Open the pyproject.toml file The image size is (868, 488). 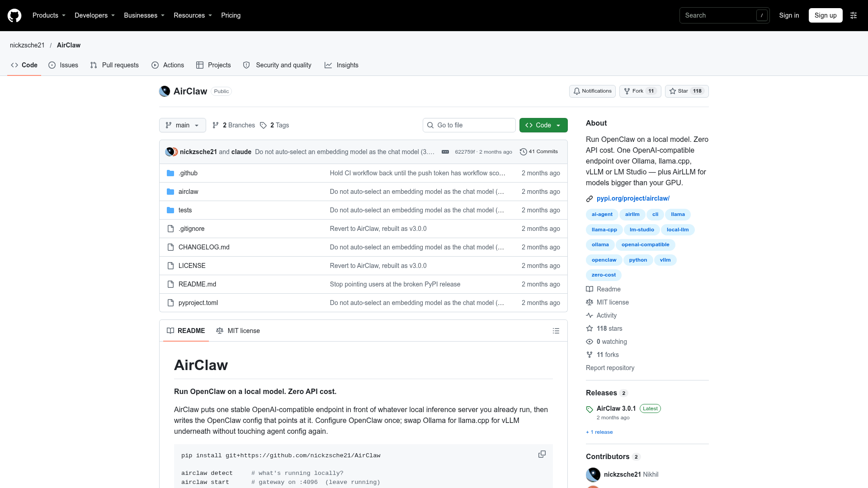click(198, 303)
